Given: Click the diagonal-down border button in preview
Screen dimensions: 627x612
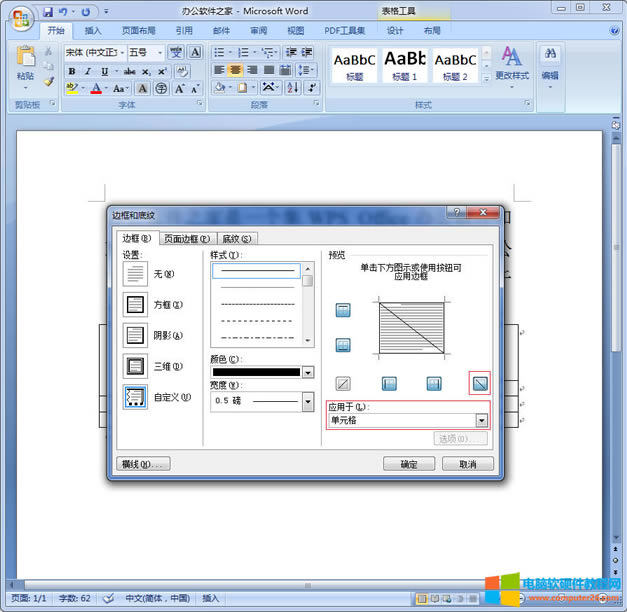Looking at the screenshot, I should pos(479,383).
